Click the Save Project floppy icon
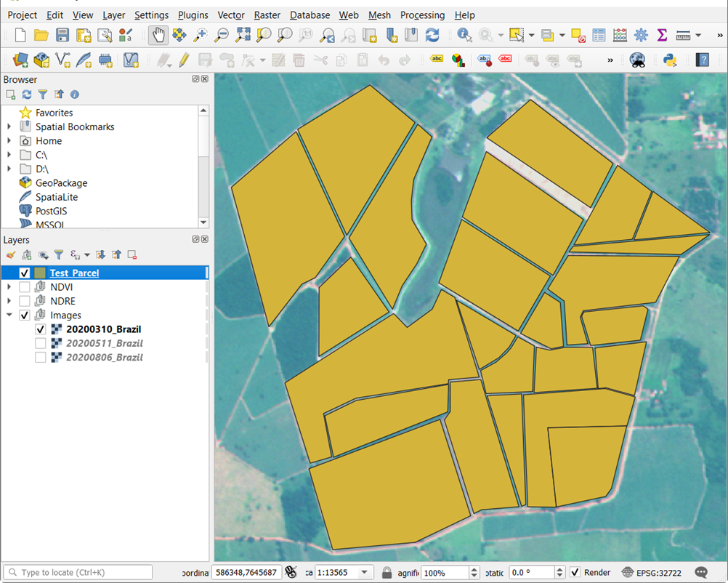 coord(62,35)
